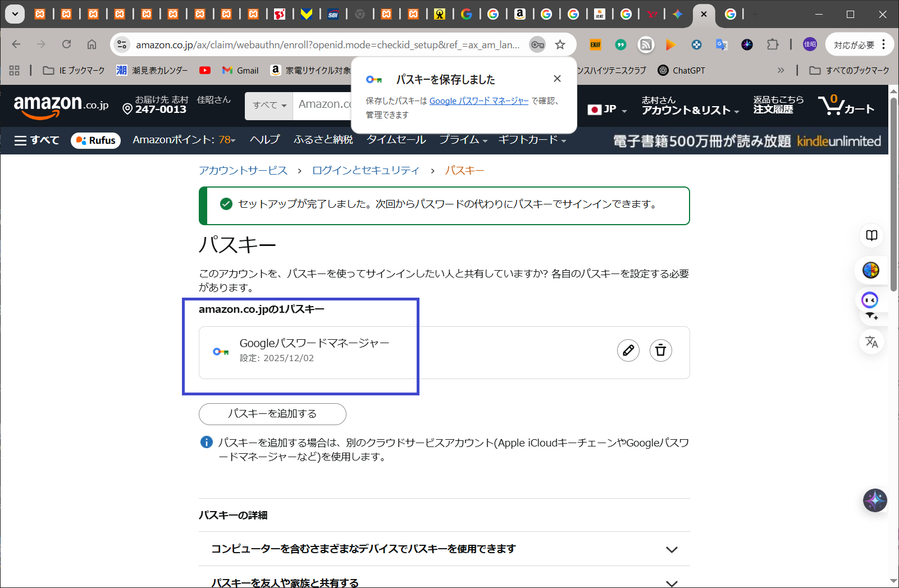
Task: Click the パスキーを追加する button
Action: pyautogui.click(x=272, y=414)
